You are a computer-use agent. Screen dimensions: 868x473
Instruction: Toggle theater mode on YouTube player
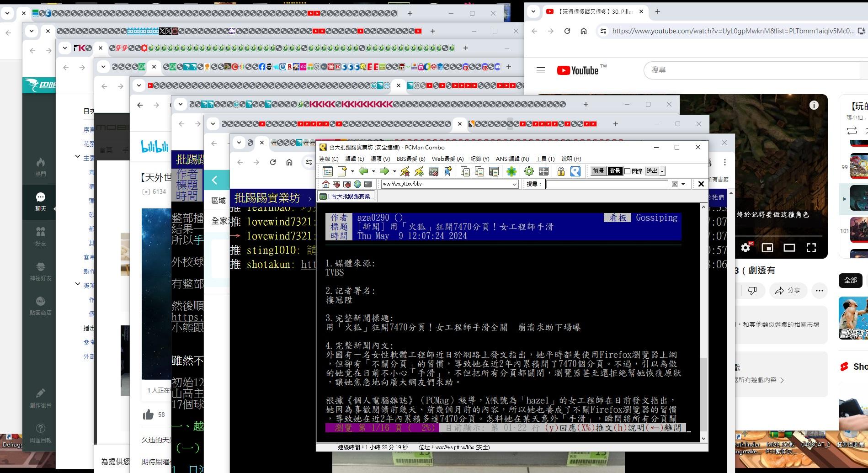(x=789, y=248)
